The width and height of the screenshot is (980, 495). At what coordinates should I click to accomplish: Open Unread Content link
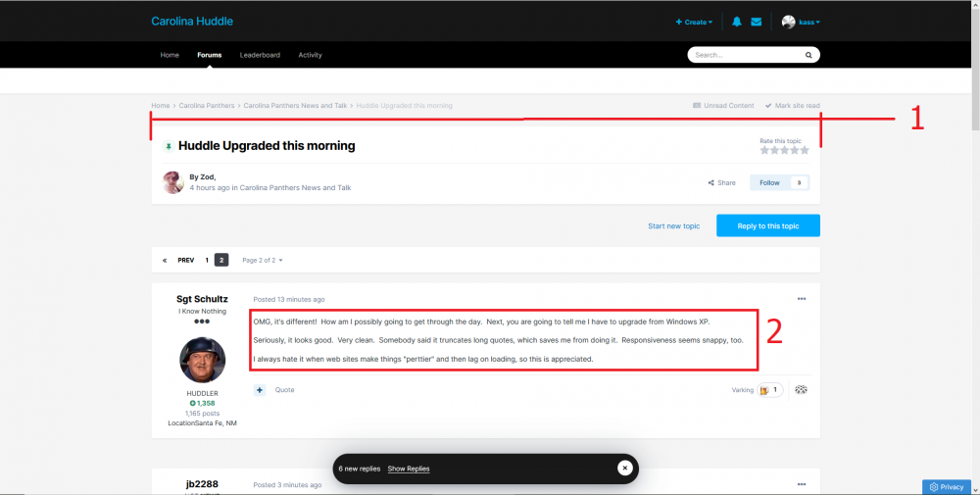click(x=723, y=106)
